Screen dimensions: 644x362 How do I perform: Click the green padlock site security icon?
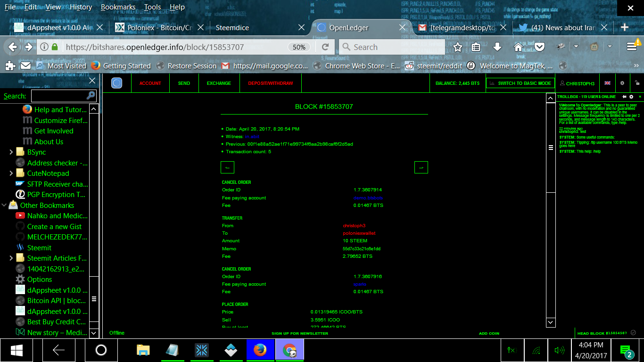click(x=55, y=47)
